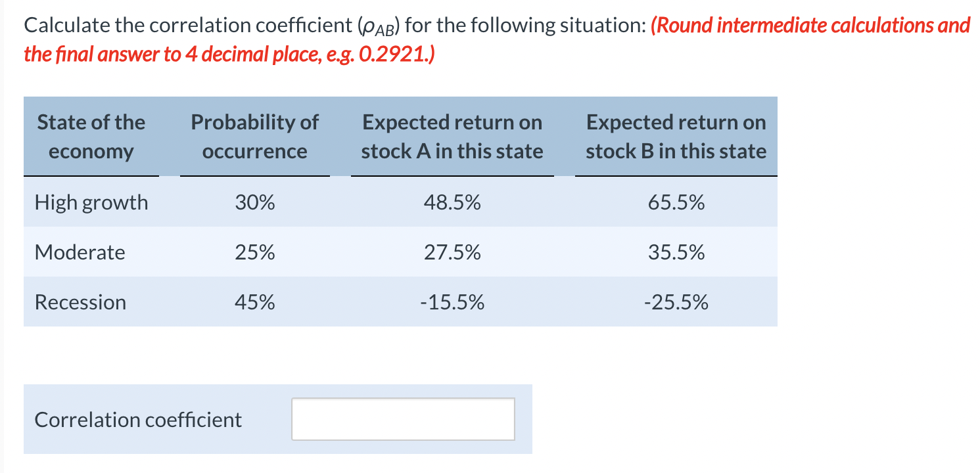
Task: Select the 65.5% value for stock B
Action: coord(676,202)
